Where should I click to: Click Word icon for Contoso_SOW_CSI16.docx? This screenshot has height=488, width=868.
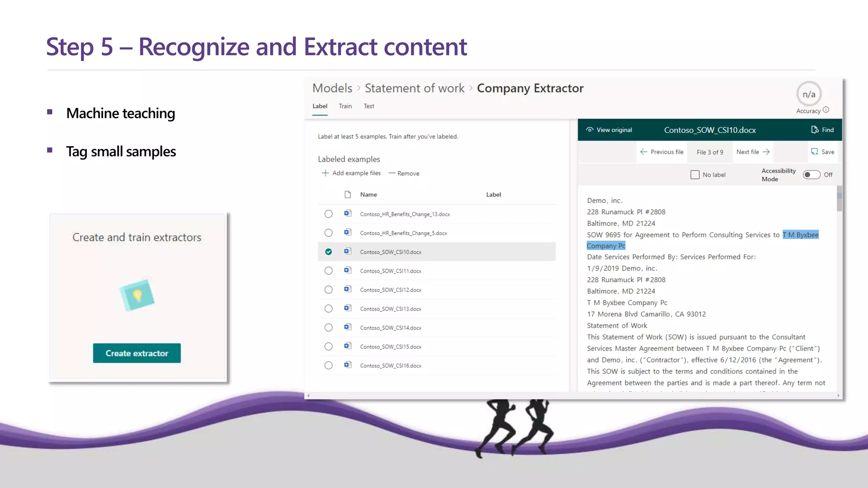[x=348, y=365]
